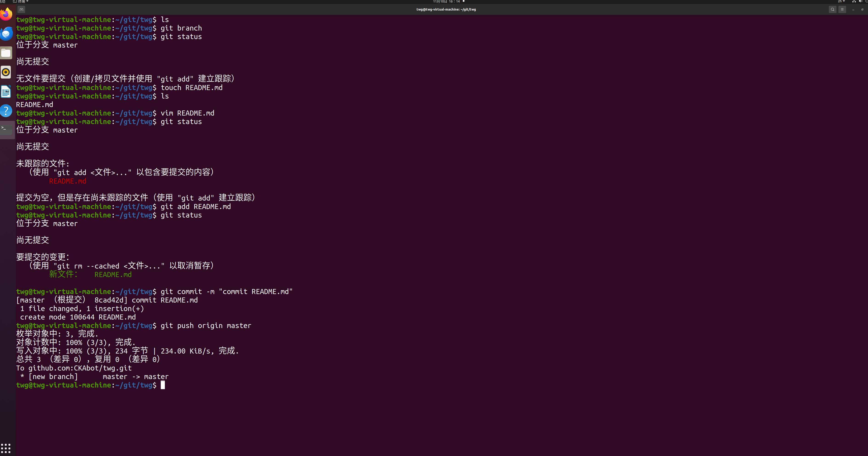
Task: Open the network status icon menu
Action: (854, 1)
